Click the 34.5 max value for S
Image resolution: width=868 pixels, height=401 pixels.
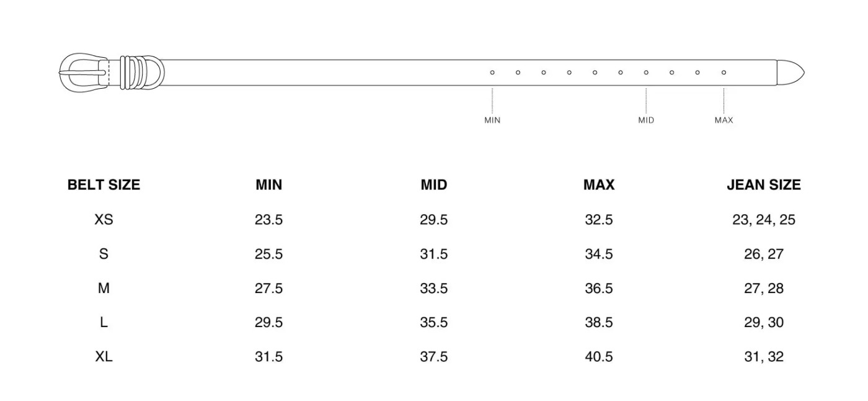599,255
